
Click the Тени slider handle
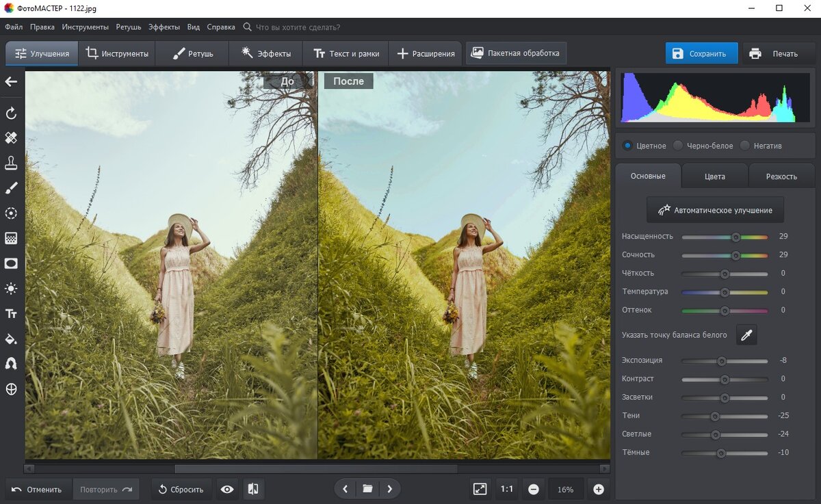(x=714, y=416)
